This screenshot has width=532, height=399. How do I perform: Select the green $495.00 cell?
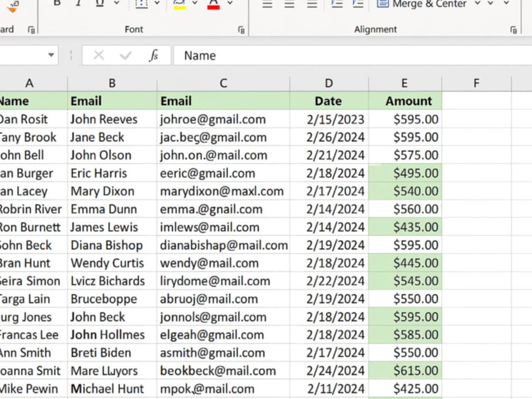coord(405,173)
